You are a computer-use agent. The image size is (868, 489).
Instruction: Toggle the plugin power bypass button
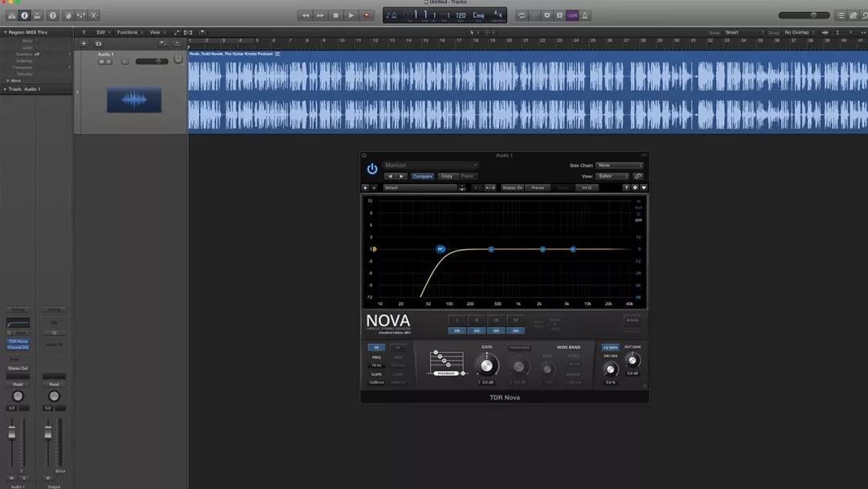tap(372, 169)
